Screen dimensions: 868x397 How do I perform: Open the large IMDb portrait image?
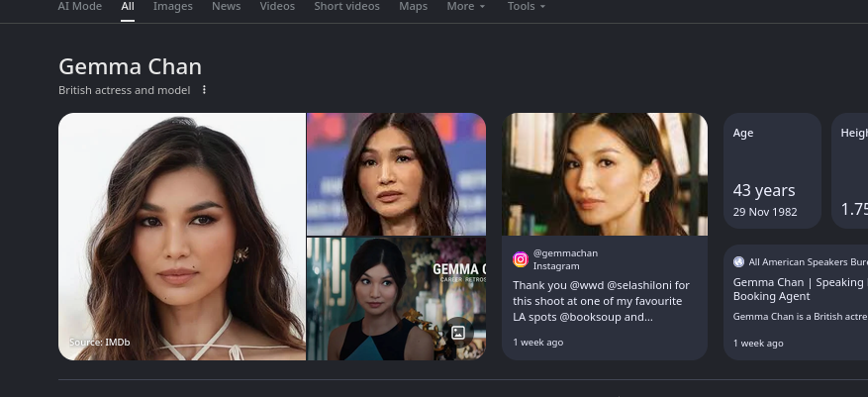pos(182,237)
